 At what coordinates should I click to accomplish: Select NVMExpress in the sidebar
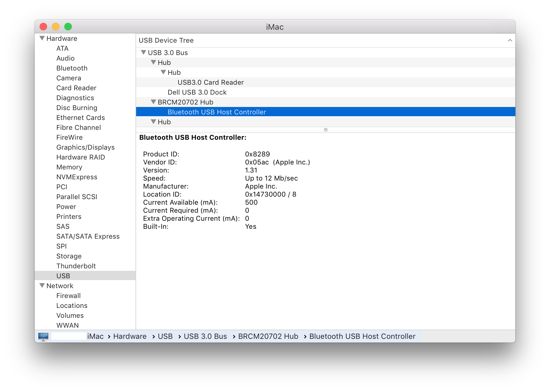(x=85, y=177)
